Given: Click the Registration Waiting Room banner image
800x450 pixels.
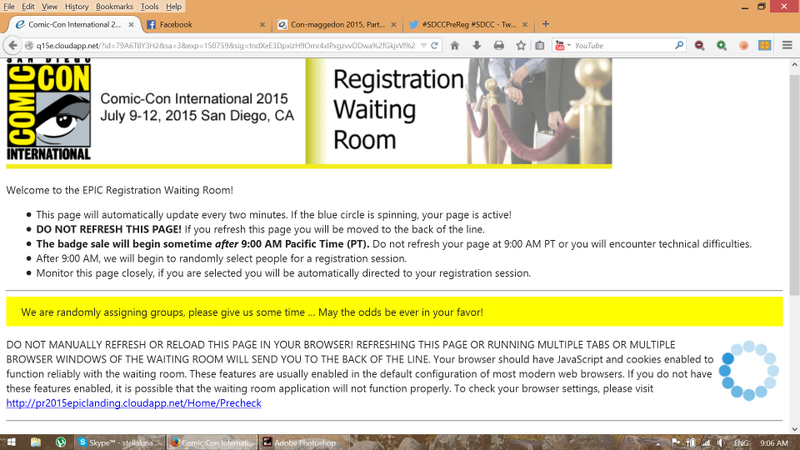Looking at the screenshot, I should pos(459,111).
